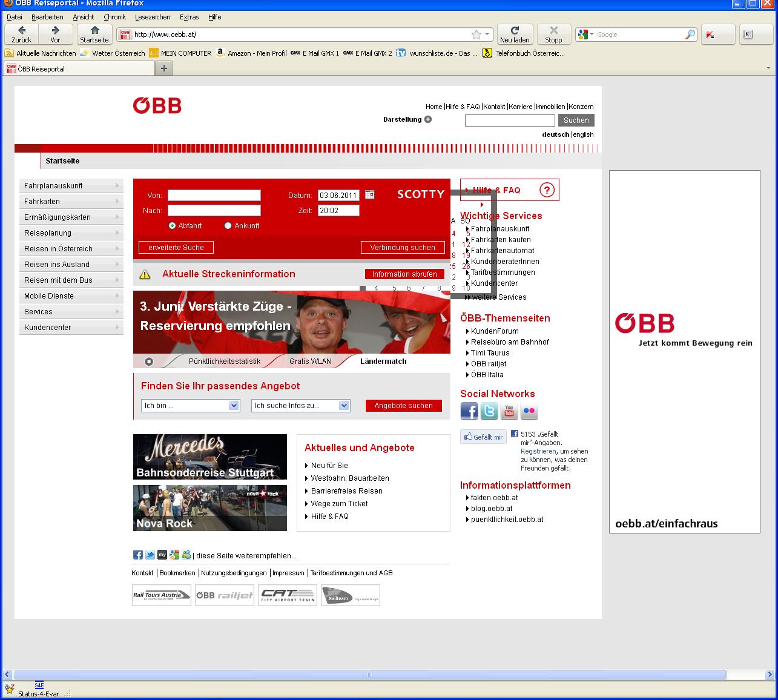Click the erweiterte Suche button
Image resolution: width=778 pixels, height=700 pixels.
[x=176, y=248]
